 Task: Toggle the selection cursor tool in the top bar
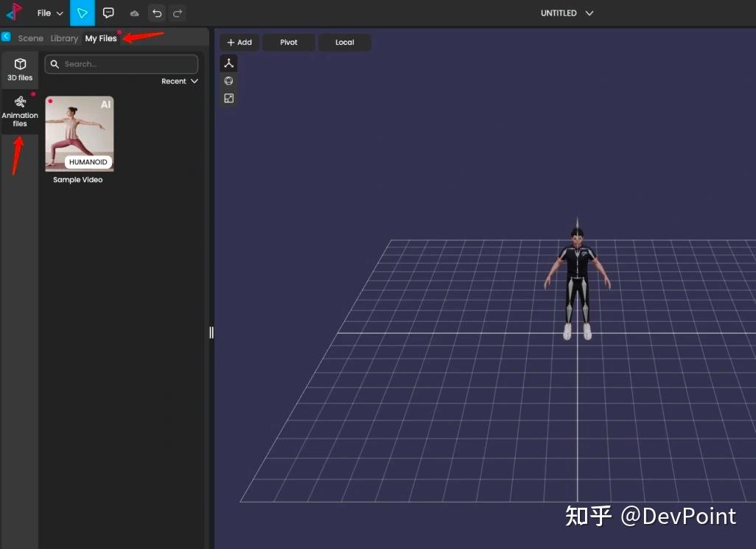[x=83, y=13]
